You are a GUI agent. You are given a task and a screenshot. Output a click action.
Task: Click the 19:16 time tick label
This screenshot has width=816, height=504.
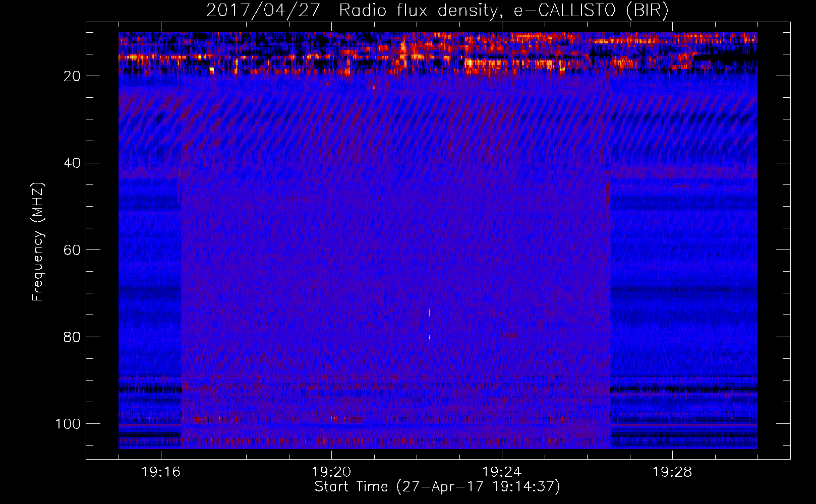[161, 472]
